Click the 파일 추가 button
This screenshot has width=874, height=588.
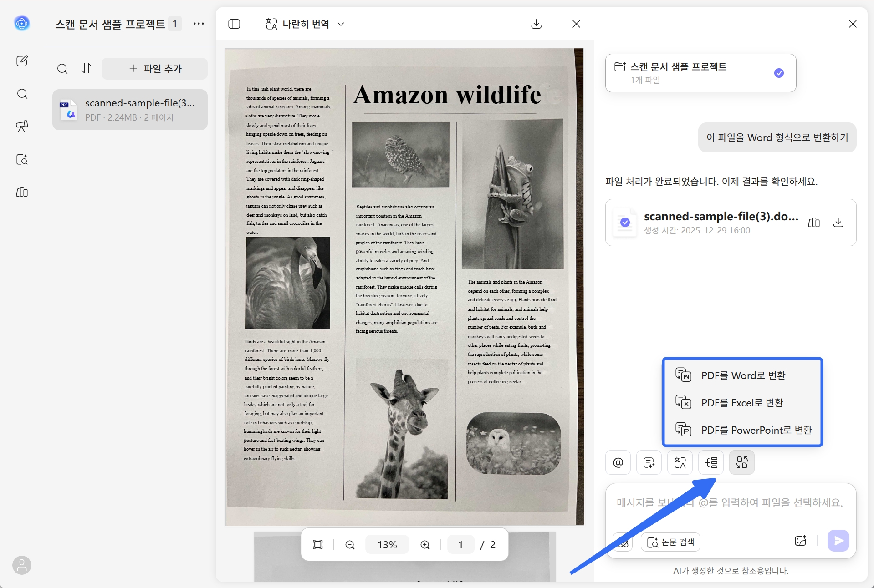tap(154, 69)
